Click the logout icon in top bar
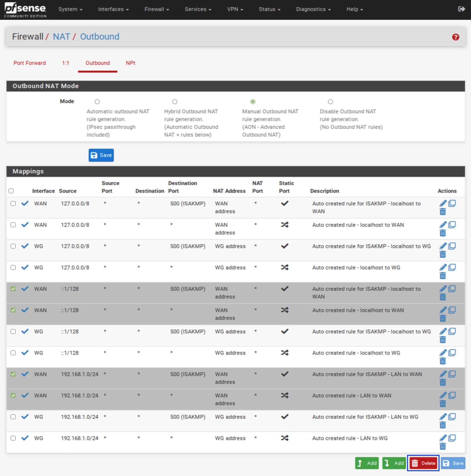The image size is (471, 476). point(461,9)
